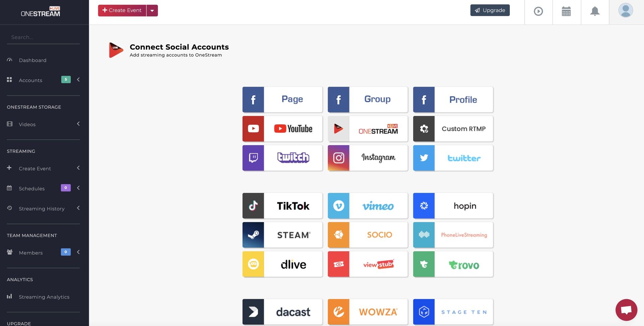Open the Create Event dropdown arrow
Image resolution: width=644 pixels, height=326 pixels.
point(152,11)
